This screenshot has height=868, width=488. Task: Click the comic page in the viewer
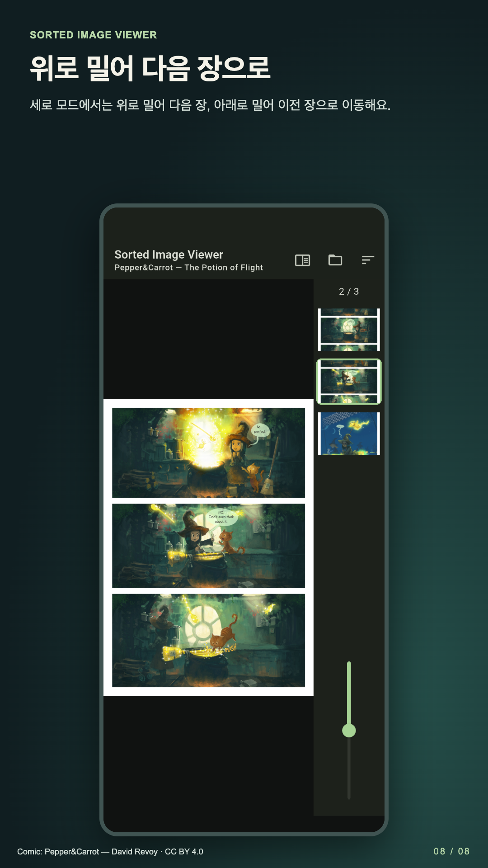(208, 547)
